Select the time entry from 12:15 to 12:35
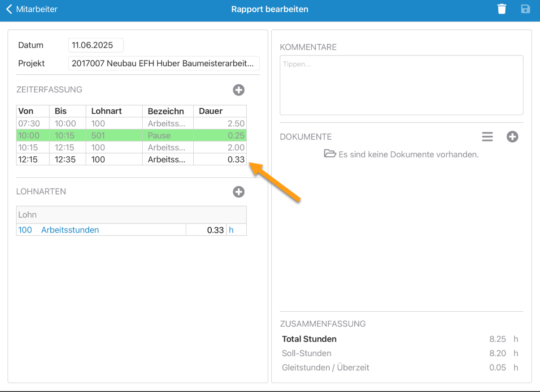The width and height of the screenshot is (540, 392). [131, 159]
